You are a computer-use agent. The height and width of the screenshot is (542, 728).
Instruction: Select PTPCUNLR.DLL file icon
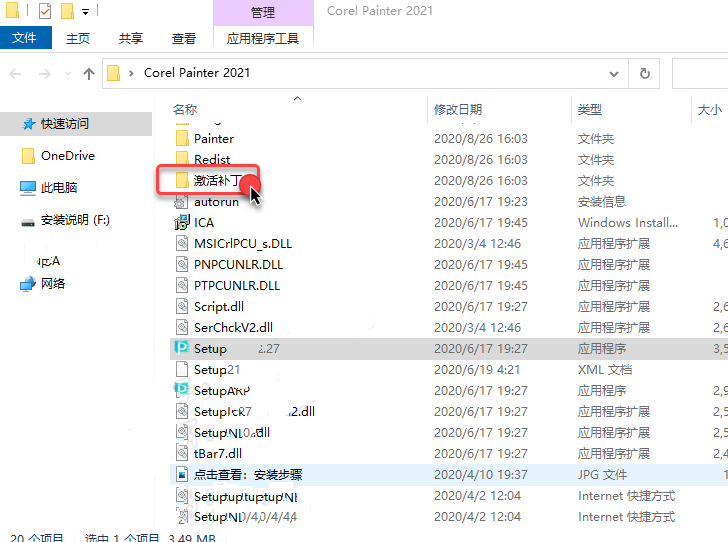pos(182,285)
